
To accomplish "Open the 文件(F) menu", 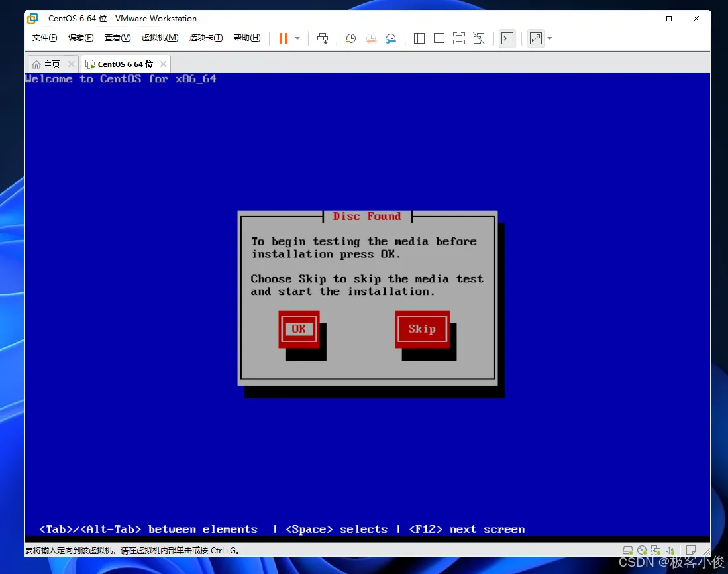I will click(x=44, y=38).
